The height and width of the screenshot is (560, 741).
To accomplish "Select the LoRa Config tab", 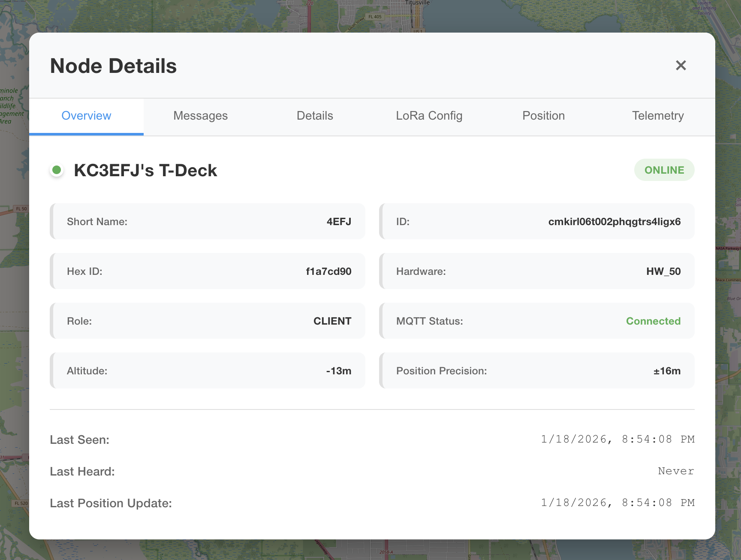I will [x=429, y=116].
